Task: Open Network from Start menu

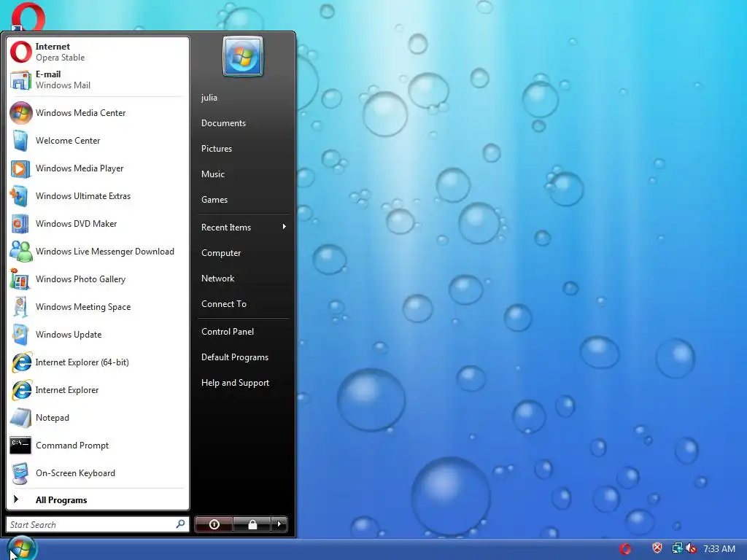Action: pos(217,279)
